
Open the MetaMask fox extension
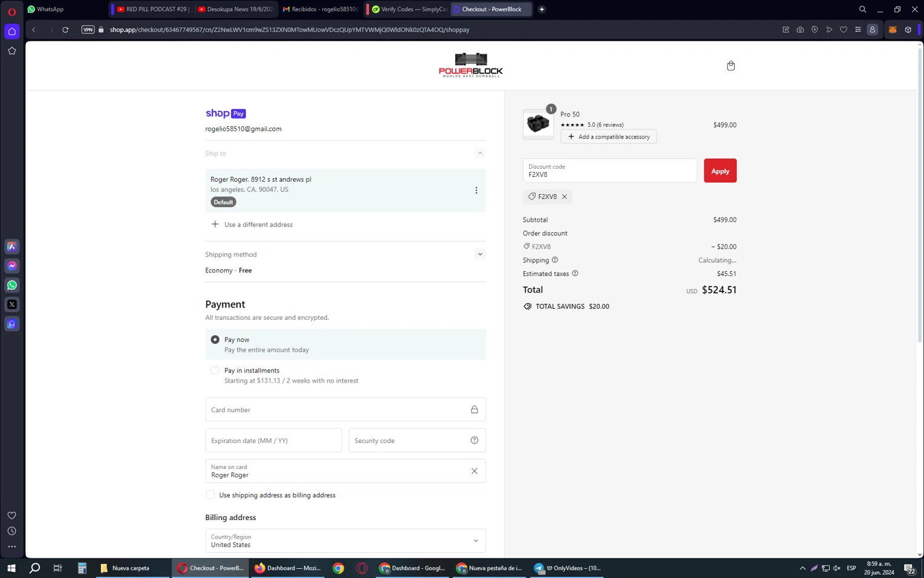pyautogui.click(x=893, y=30)
